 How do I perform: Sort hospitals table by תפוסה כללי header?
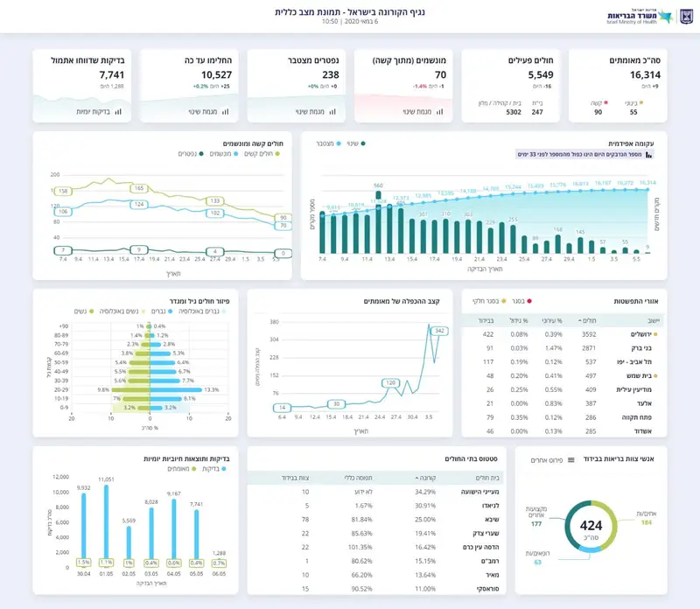[x=358, y=478]
